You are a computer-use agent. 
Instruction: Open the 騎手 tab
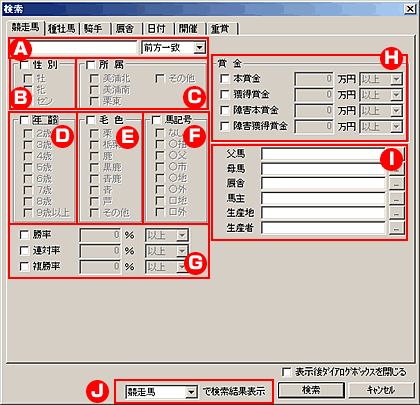point(93,29)
